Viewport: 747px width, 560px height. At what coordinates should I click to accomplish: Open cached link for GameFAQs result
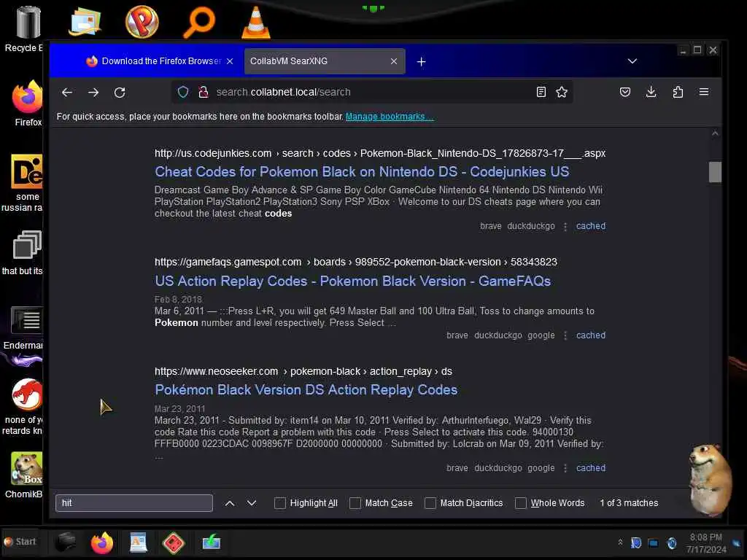pos(591,335)
